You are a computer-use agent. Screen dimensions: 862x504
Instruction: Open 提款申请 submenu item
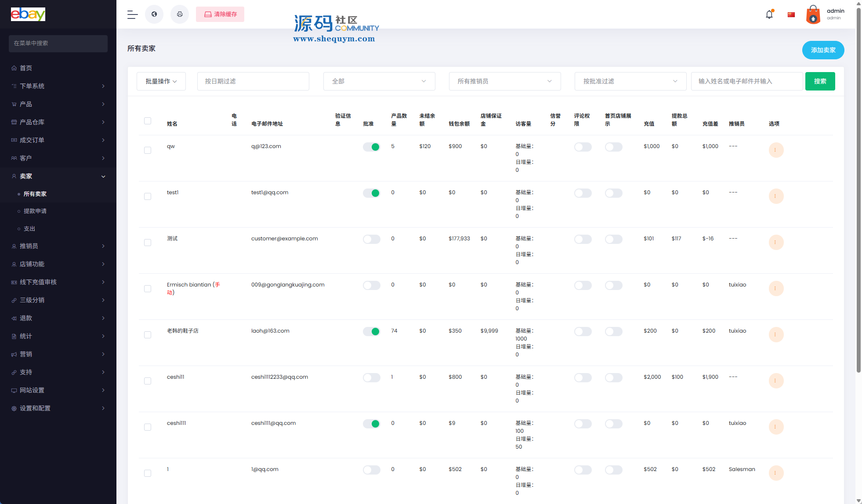click(35, 211)
